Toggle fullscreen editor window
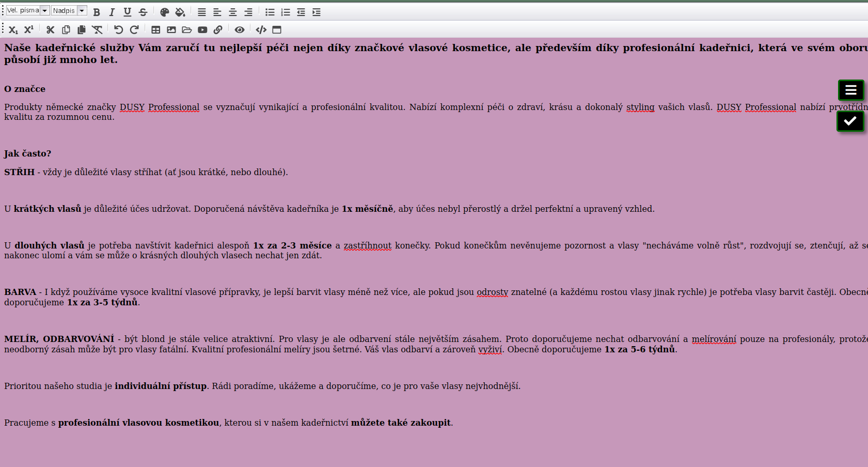Image resolution: width=868 pixels, height=467 pixels. click(x=277, y=30)
